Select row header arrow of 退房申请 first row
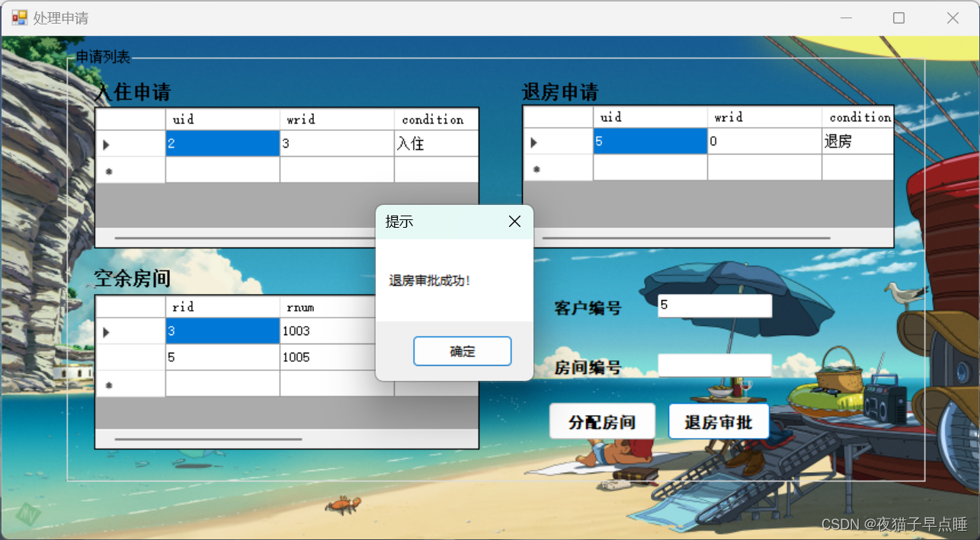Viewport: 980px width, 540px height. click(558, 142)
